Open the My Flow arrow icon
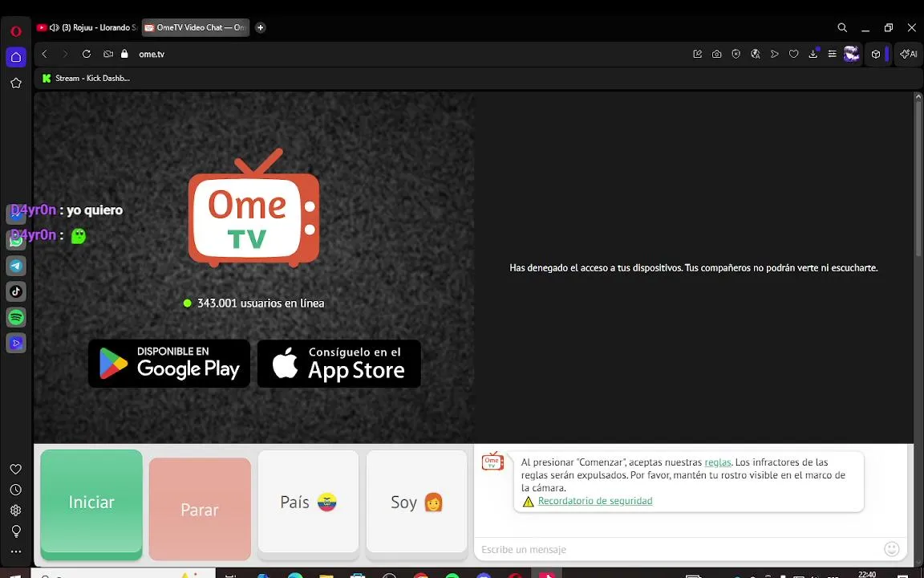 pyautogui.click(x=775, y=54)
